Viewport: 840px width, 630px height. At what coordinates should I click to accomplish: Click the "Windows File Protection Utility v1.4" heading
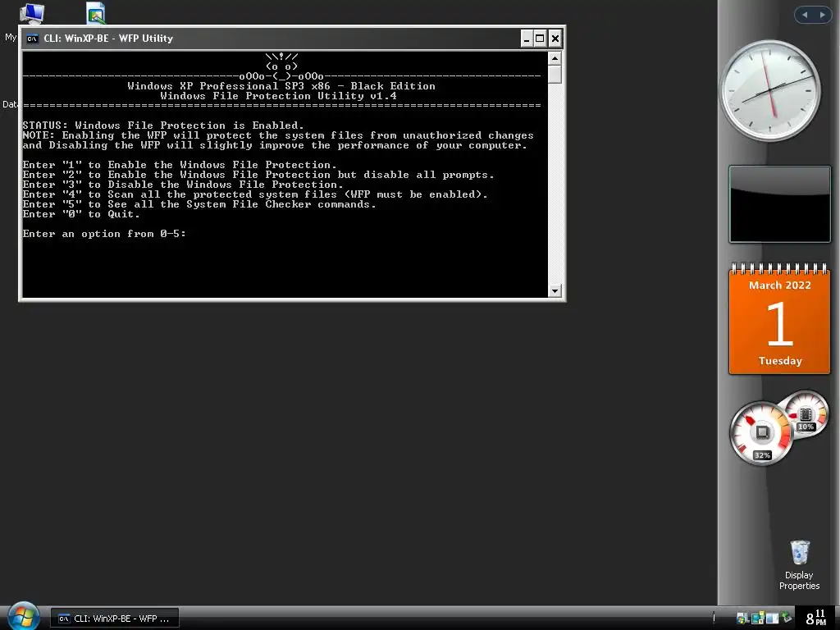click(x=279, y=96)
